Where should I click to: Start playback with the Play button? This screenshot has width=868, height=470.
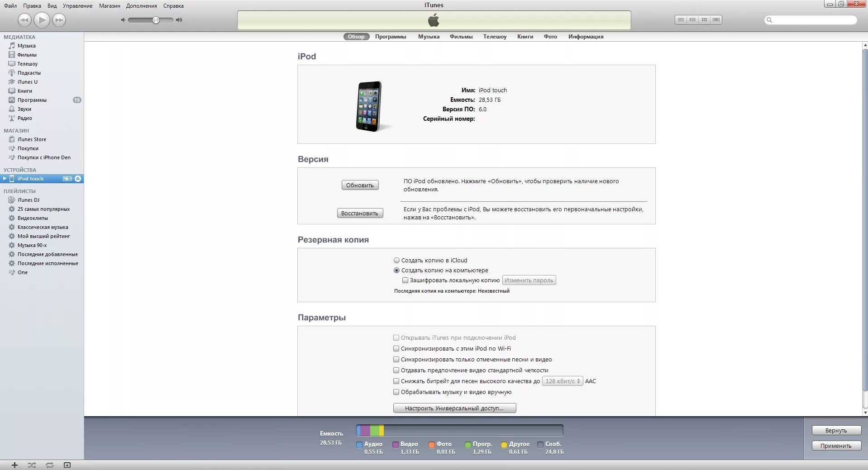[42, 20]
